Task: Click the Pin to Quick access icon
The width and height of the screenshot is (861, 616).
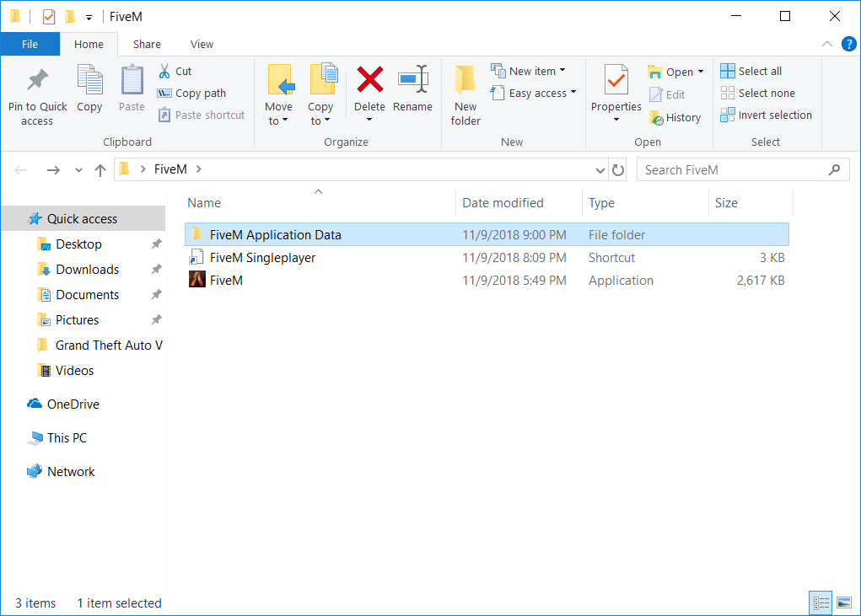Action: (x=37, y=81)
